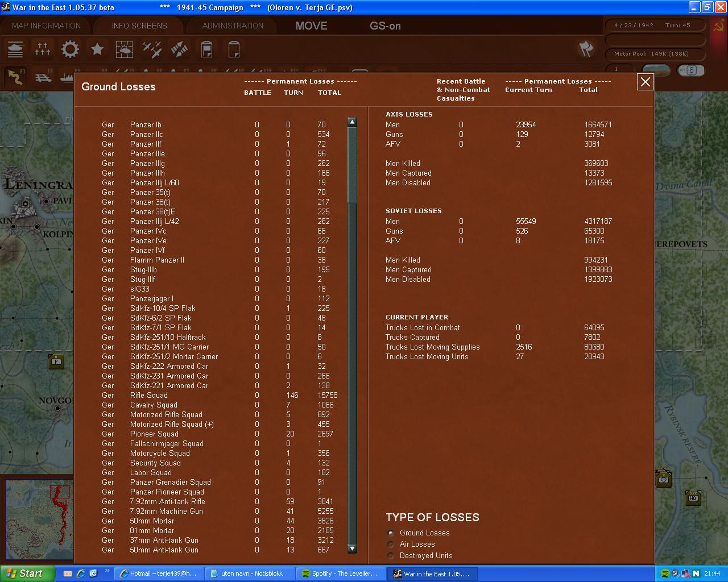Click War in the East taskbar button

(x=432, y=573)
